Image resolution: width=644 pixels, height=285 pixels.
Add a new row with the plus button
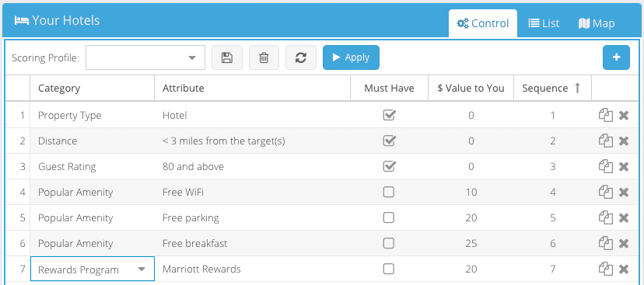(x=616, y=57)
